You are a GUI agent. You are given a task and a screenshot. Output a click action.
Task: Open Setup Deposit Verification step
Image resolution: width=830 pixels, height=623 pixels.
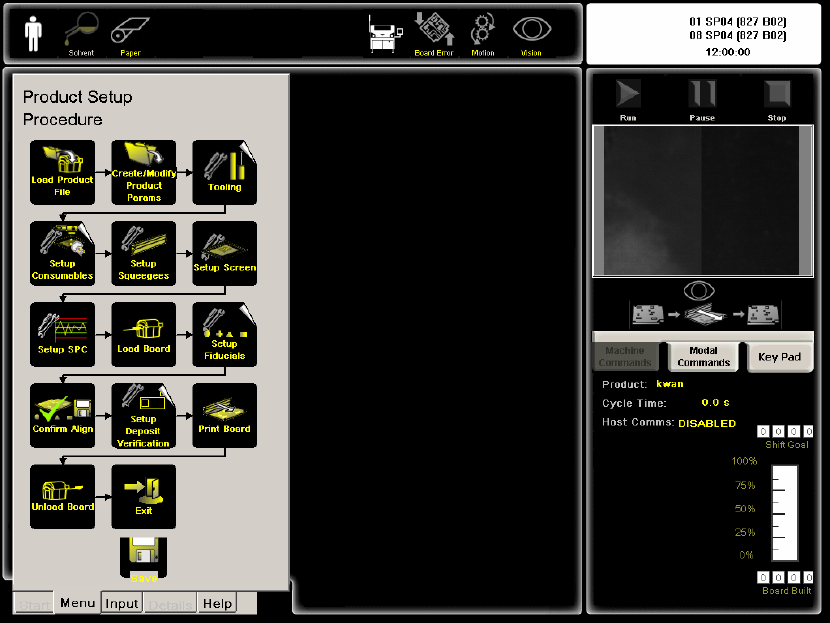coord(143,416)
